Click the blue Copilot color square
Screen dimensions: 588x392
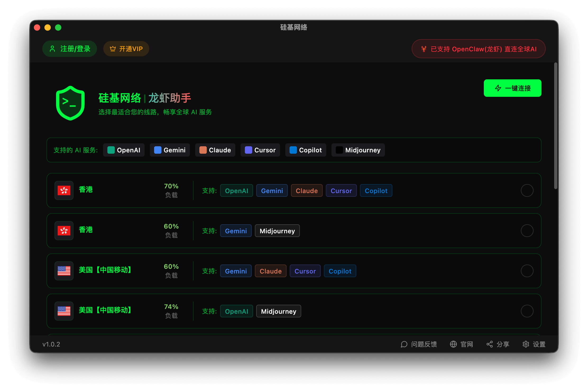pos(293,150)
